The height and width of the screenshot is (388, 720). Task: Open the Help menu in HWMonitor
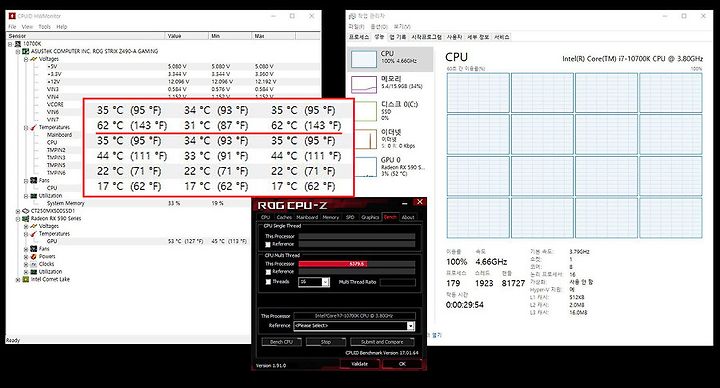62,27
